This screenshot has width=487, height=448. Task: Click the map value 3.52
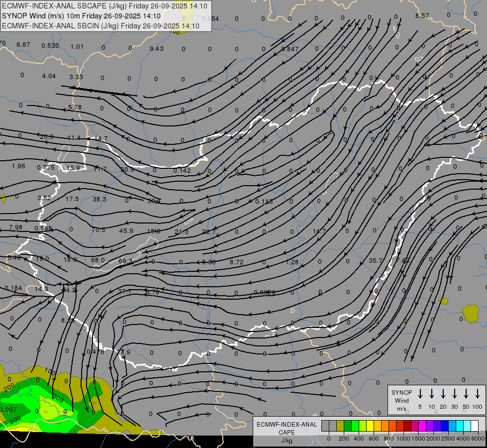44,198
